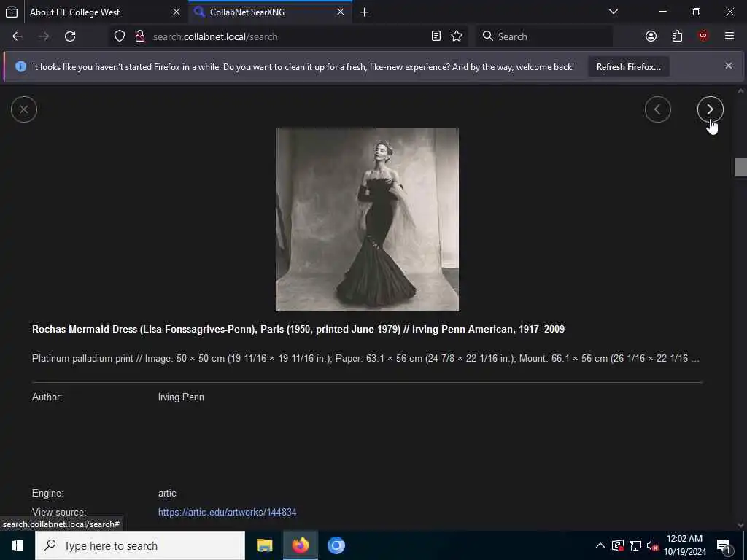Open the Windows Start menu
Viewport: 747px width, 560px height.
(18, 545)
